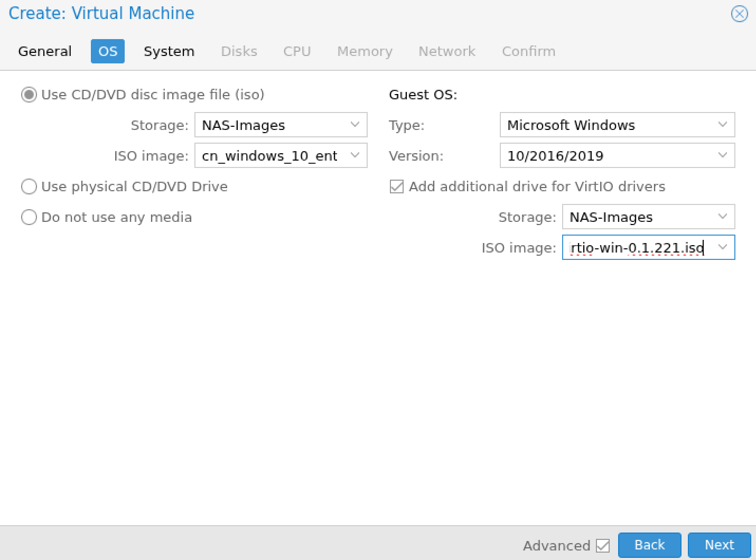Select Use physical CD/DVD Drive option
The width and height of the screenshot is (756, 560).
coord(29,186)
